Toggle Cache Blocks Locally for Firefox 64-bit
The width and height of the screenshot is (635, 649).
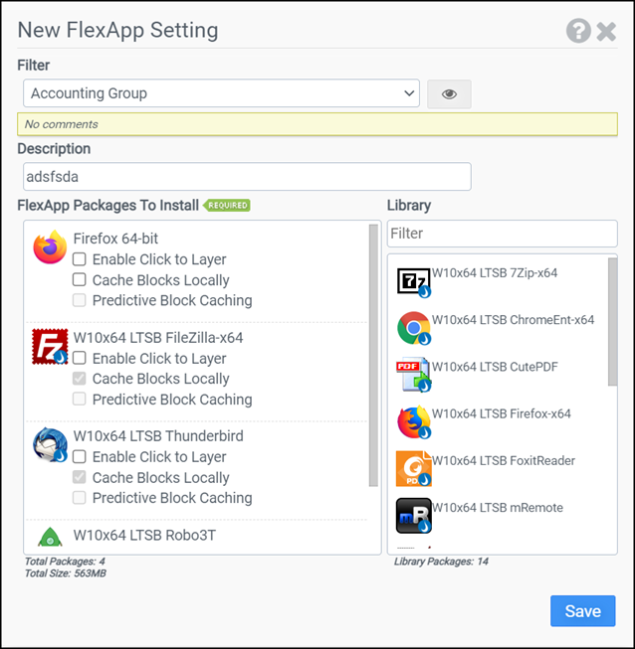coord(79,280)
